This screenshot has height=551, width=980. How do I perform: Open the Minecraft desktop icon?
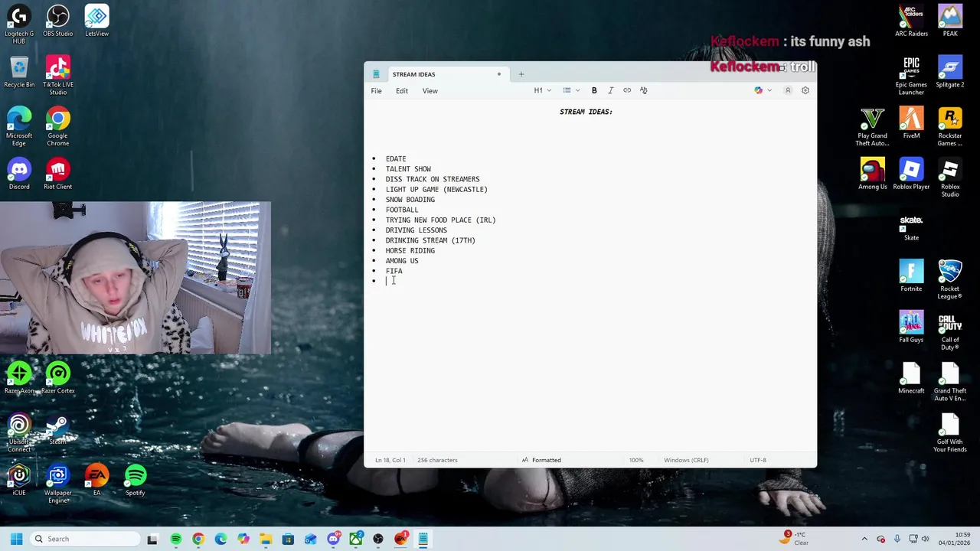(911, 379)
